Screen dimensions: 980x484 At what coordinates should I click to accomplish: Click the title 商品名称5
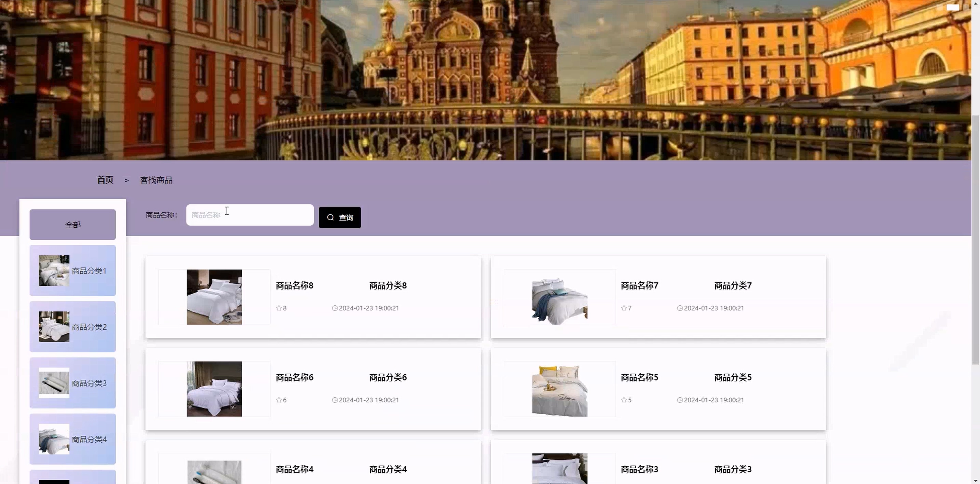click(640, 377)
